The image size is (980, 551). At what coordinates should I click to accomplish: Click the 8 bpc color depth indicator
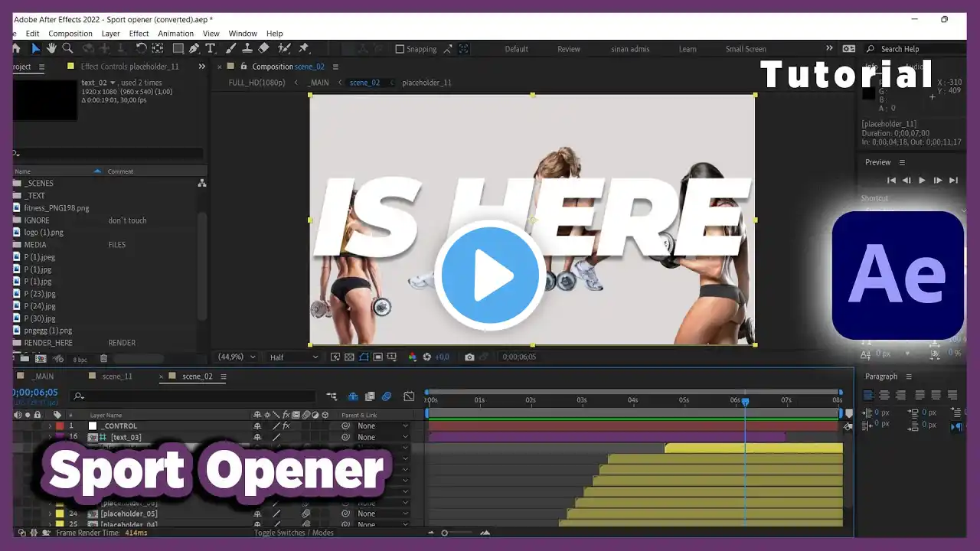click(x=80, y=359)
